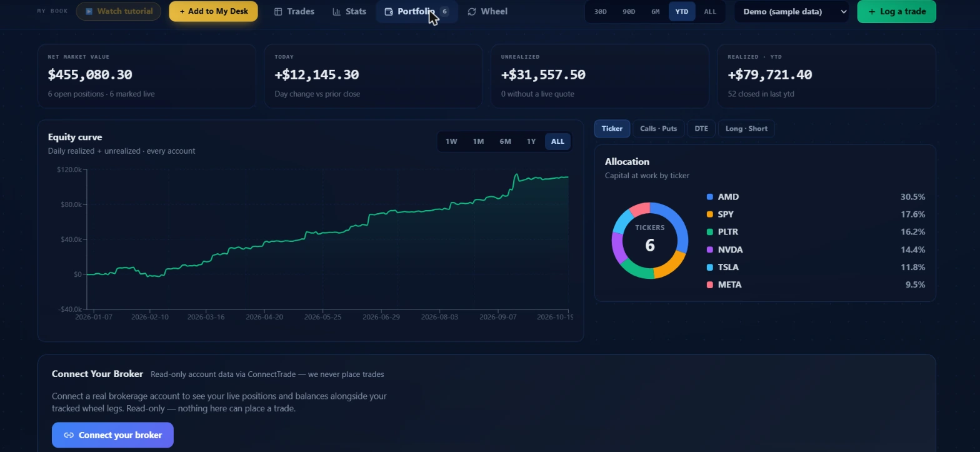Click the link icon in Connect your broker

tap(69, 435)
